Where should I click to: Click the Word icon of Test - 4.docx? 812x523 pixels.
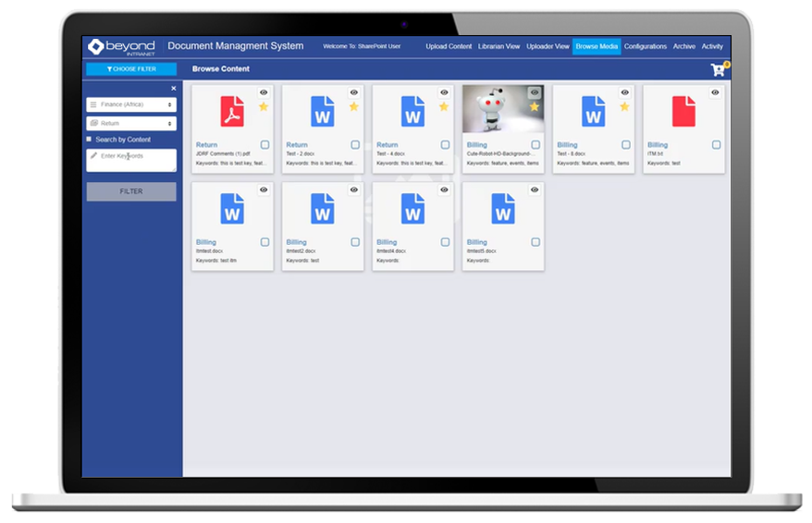[412, 111]
